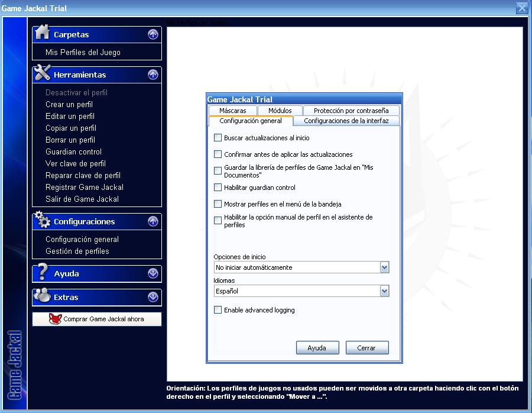Viewport: 532px width, 413px height.
Task: Click the Cerrar button
Action: (366, 348)
